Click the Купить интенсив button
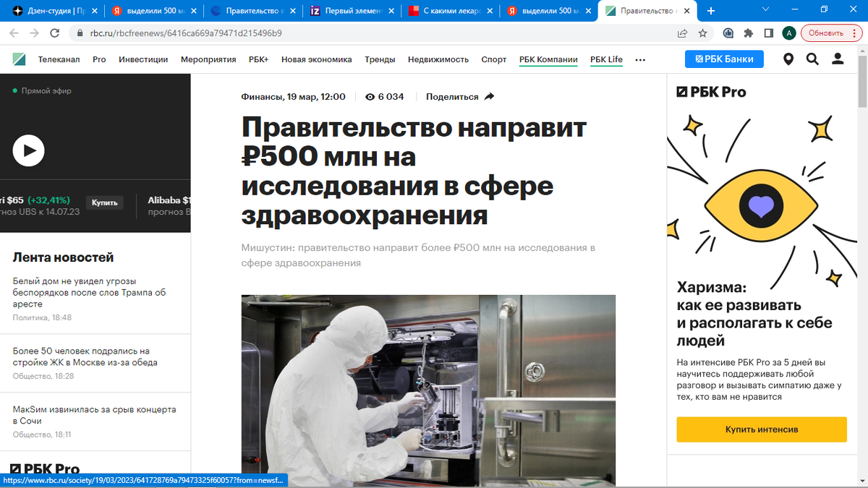The width and height of the screenshot is (868, 488). click(761, 429)
